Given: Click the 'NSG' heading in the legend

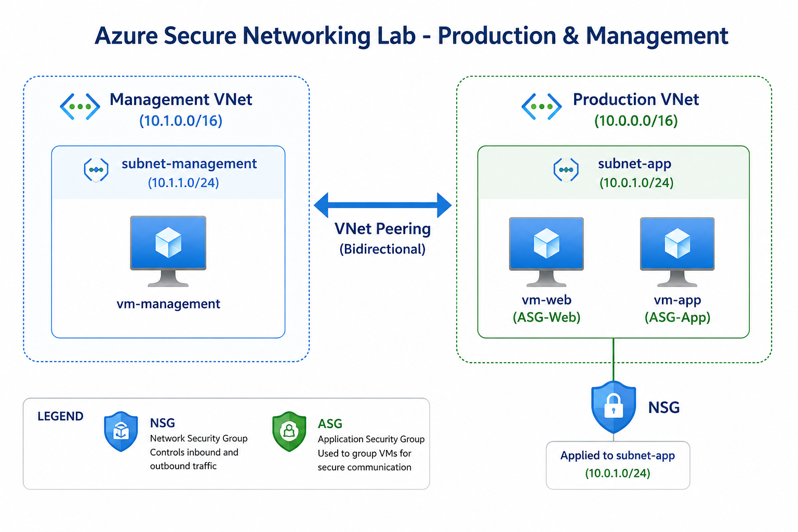Looking at the screenshot, I should coord(163,423).
